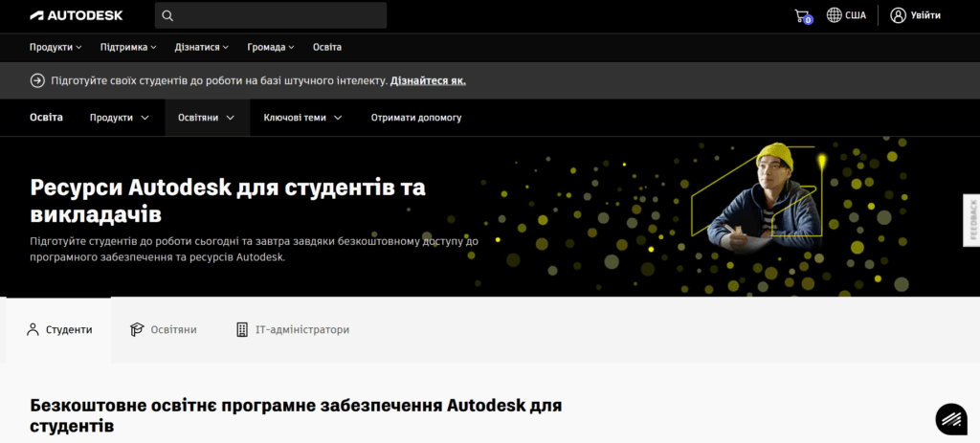Open the shopping cart icon
980x443 pixels.
802,15
